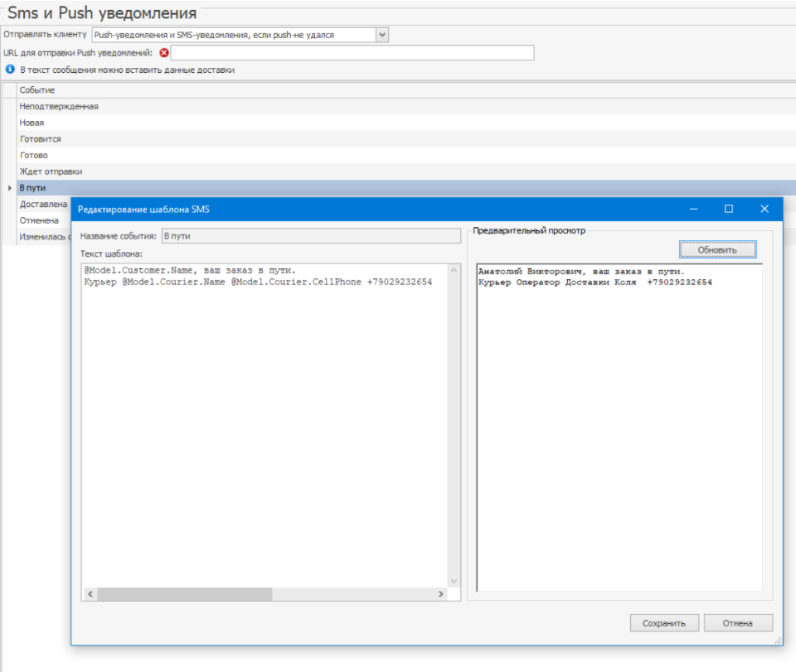796x672 pixels.
Task: Click the 'Событие' column header
Action: (37, 89)
